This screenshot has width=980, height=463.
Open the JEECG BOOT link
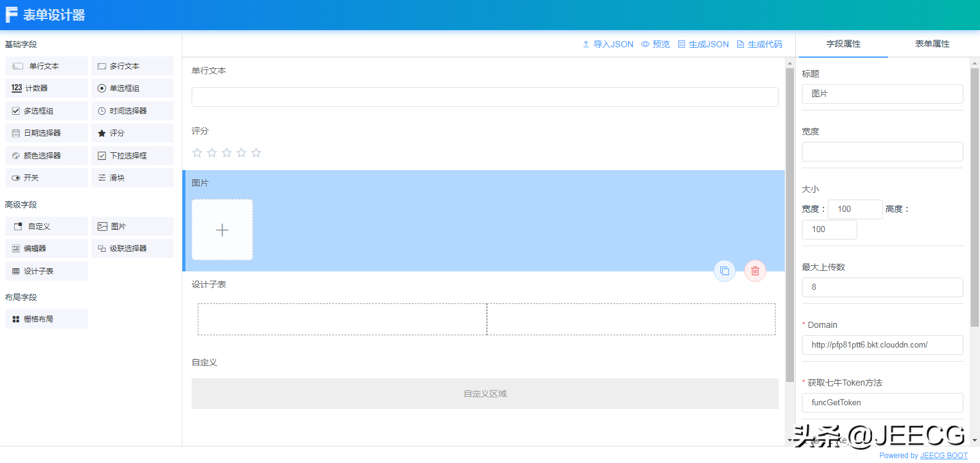pyautogui.click(x=944, y=456)
